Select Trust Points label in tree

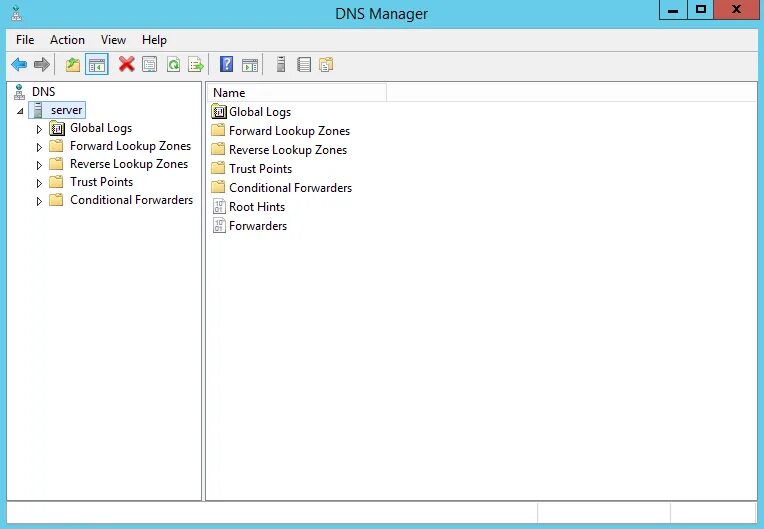click(101, 182)
